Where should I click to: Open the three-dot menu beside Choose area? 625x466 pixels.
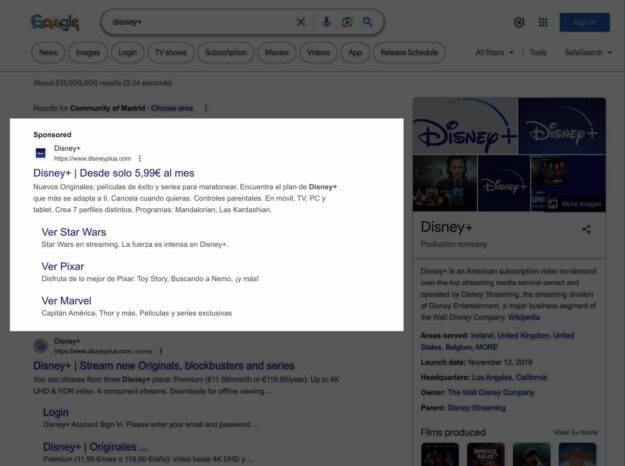click(x=206, y=108)
